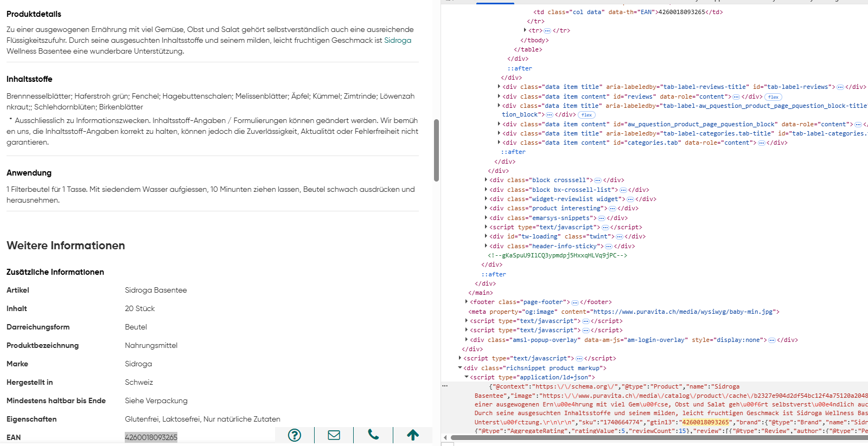Expand the product interesting div
The image size is (868, 446).
(x=486, y=208)
